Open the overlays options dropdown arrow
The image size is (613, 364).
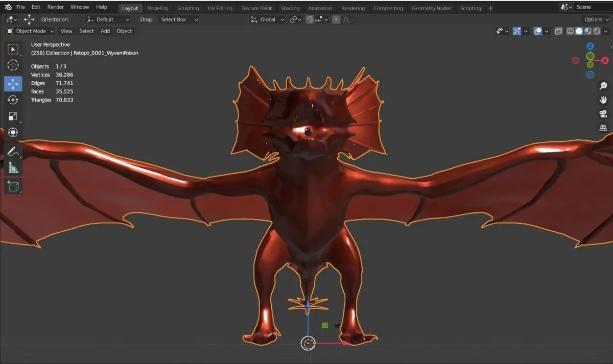[547, 31]
